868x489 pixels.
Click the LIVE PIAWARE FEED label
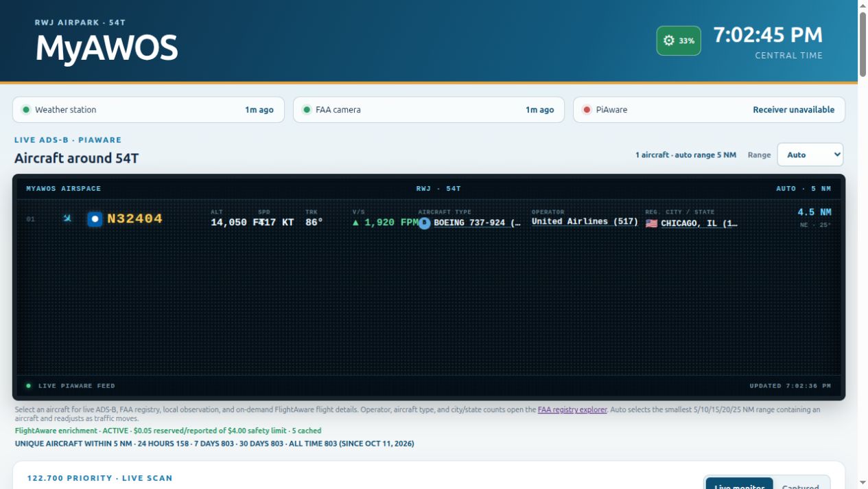[x=77, y=386]
